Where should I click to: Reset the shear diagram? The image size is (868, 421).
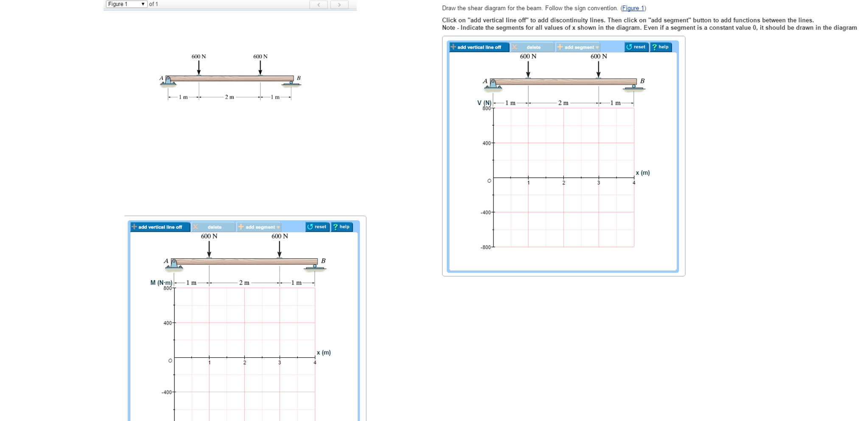(x=636, y=47)
